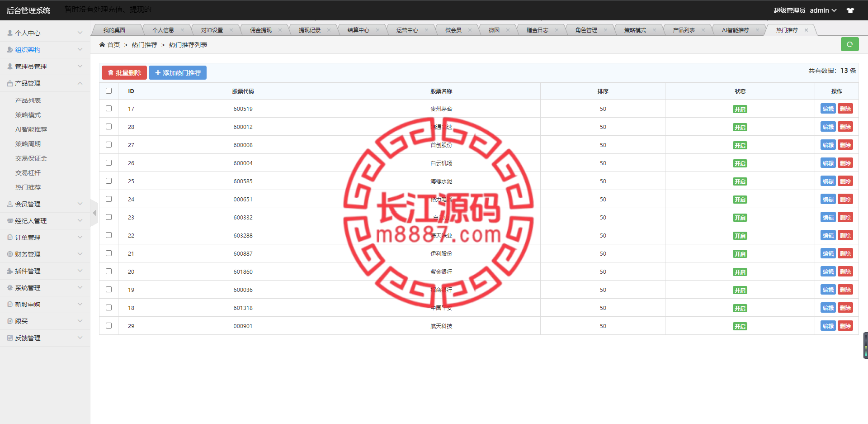
Task: Expand the 会员管理 menu chevron
Action: tap(80, 204)
